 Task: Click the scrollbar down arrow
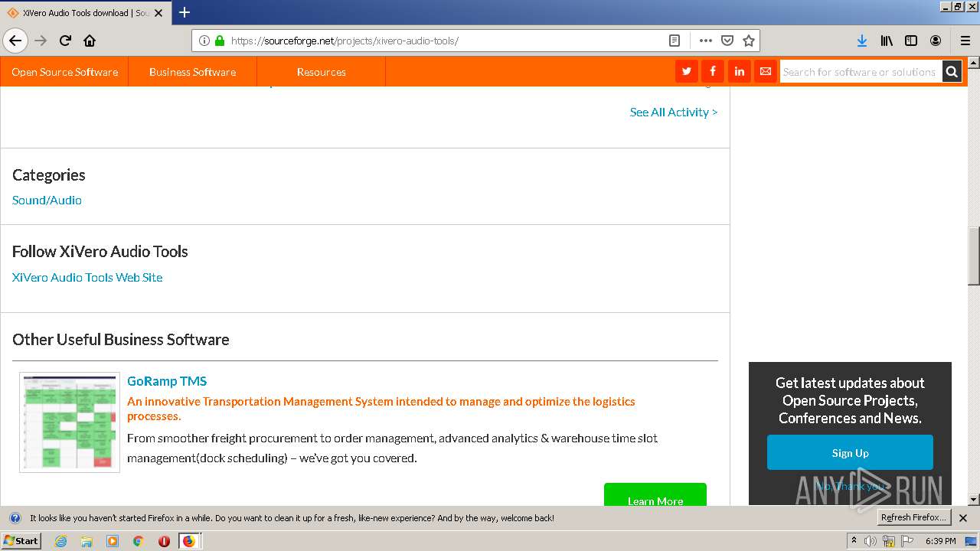(x=974, y=500)
